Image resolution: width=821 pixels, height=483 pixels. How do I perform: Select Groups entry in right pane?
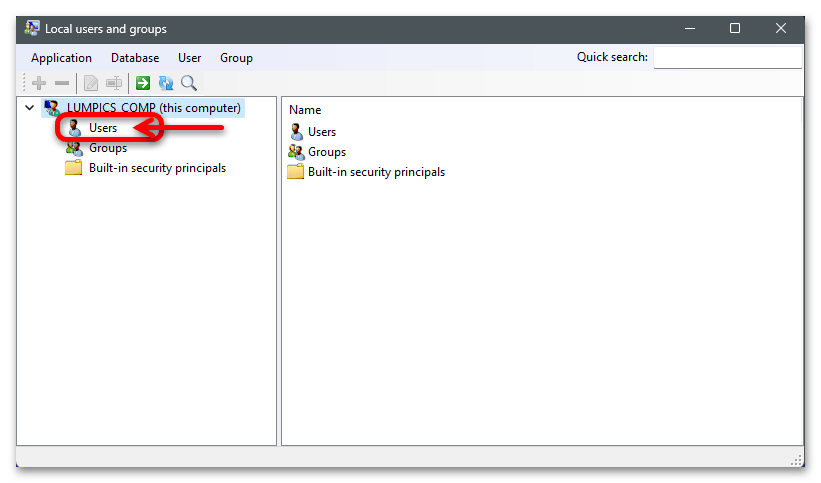[x=327, y=152]
